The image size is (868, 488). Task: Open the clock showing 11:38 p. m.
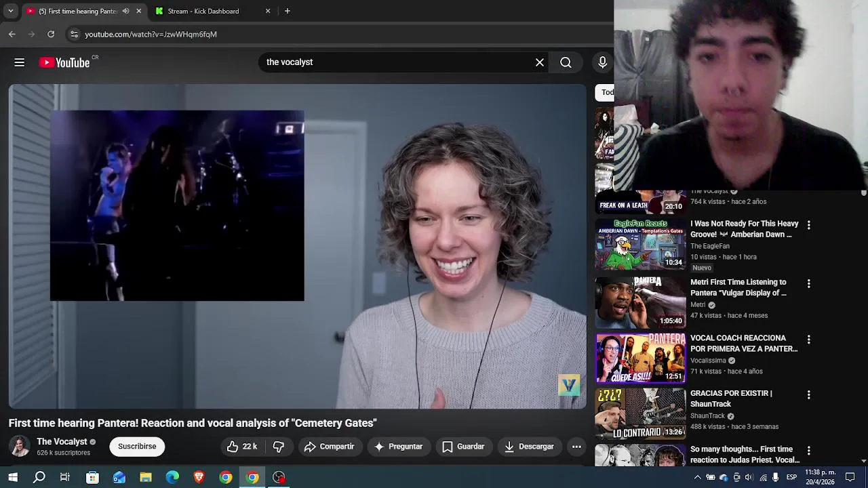point(821,477)
